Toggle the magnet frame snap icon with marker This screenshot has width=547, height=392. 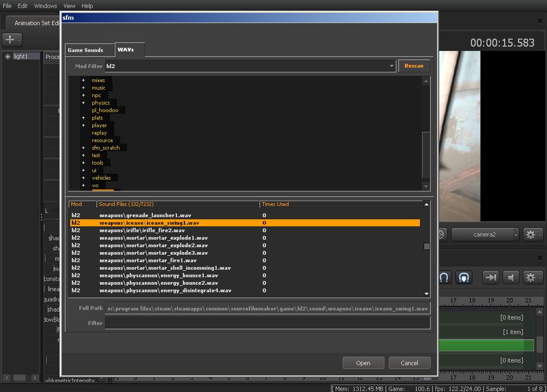(464, 277)
